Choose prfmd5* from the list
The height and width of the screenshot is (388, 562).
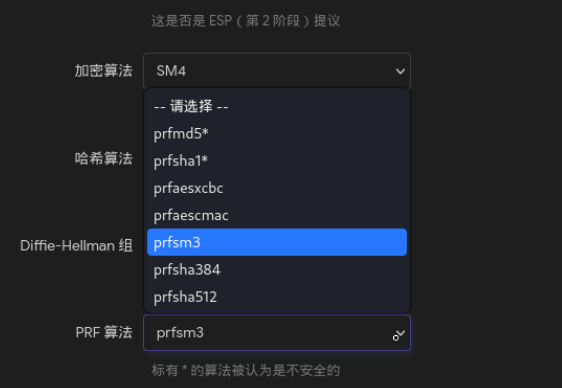277,134
